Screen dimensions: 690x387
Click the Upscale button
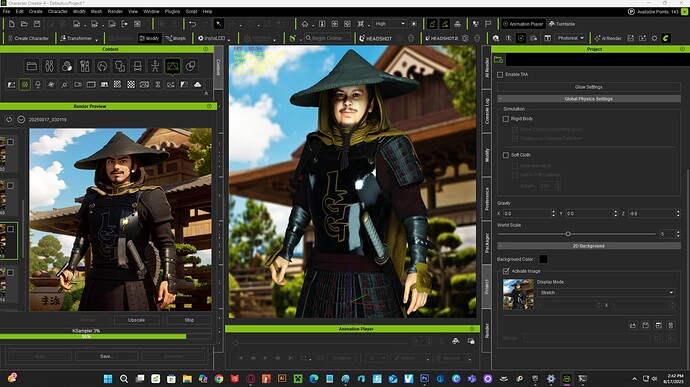tap(136, 320)
